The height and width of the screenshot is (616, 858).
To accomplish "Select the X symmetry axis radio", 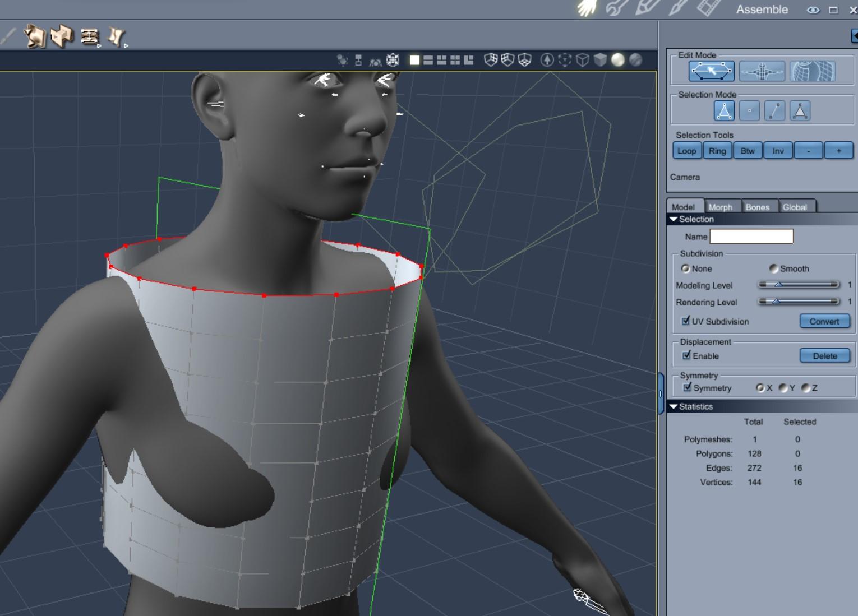I will (760, 387).
